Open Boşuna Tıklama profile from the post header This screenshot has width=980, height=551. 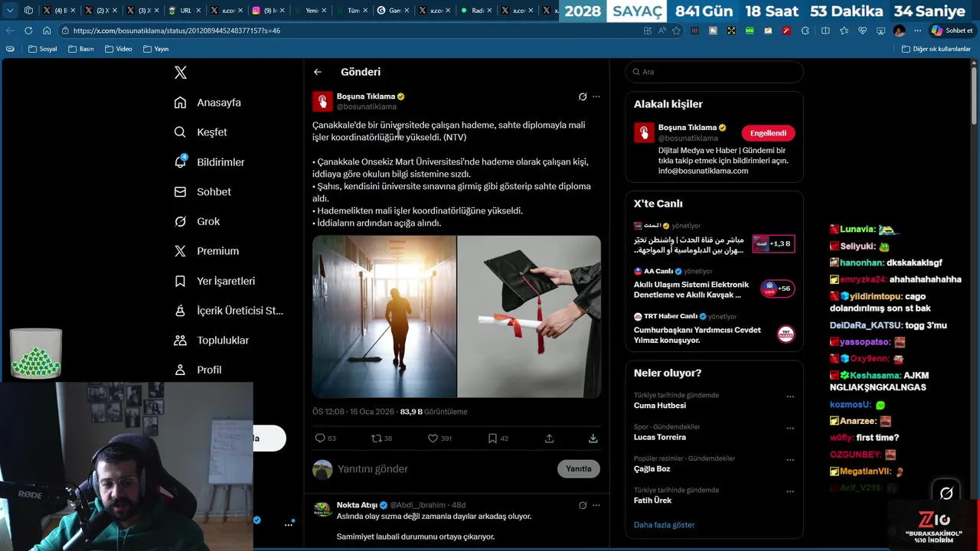(366, 96)
